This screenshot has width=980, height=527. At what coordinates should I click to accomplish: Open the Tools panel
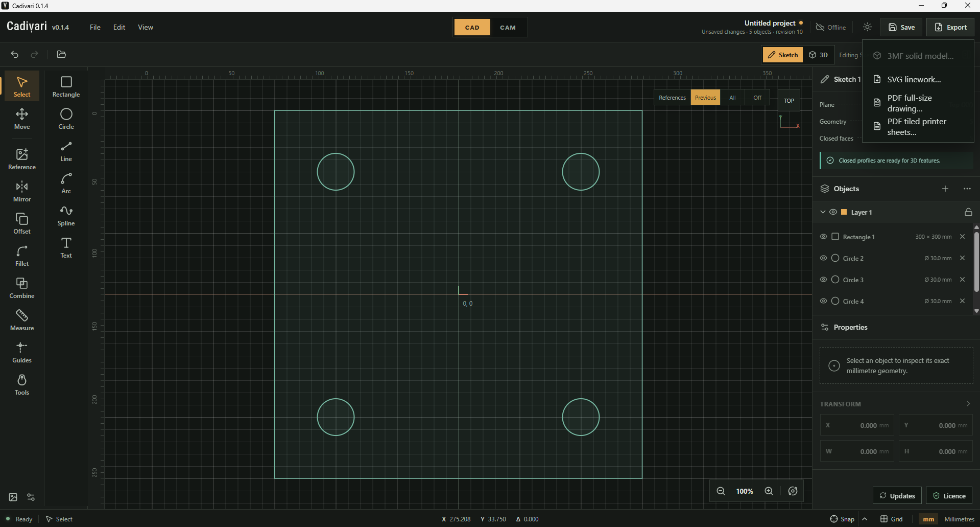point(22,384)
